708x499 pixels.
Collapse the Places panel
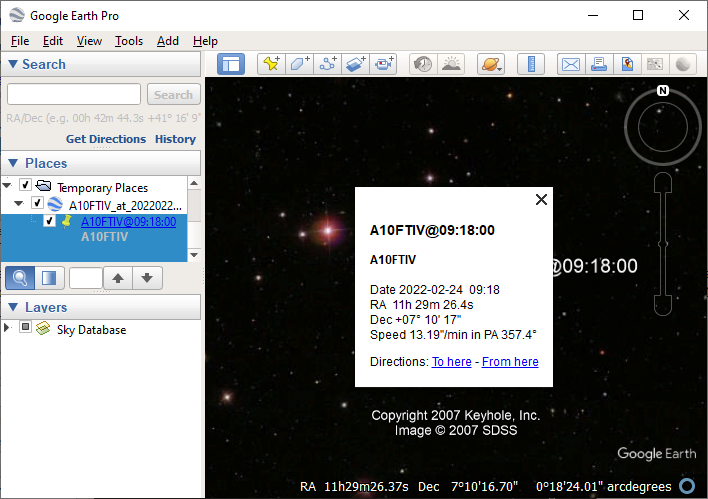point(13,163)
